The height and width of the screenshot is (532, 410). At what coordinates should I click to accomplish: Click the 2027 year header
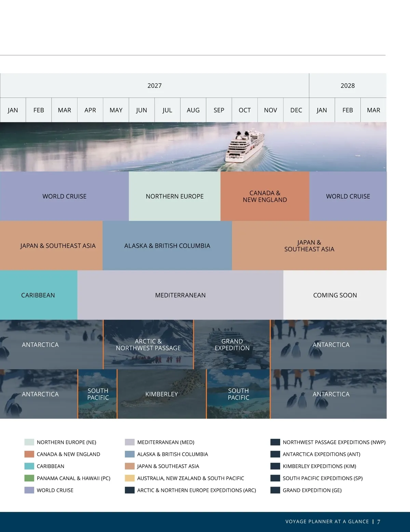(154, 86)
